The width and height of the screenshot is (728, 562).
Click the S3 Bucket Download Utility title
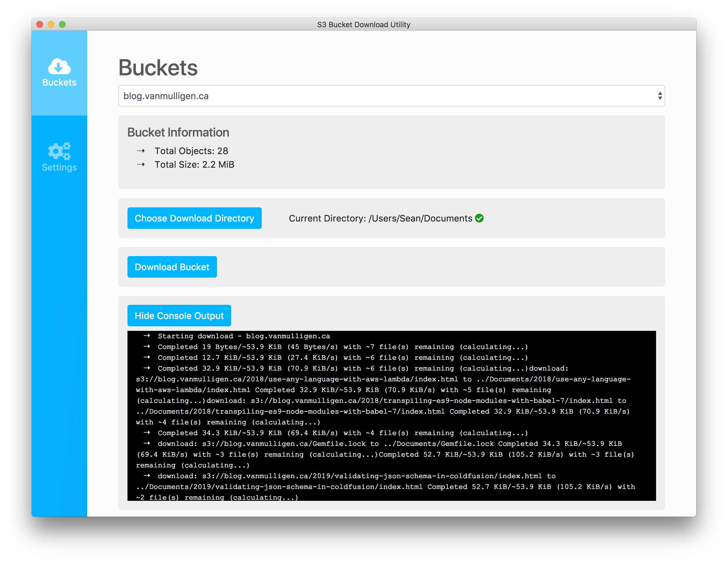point(363,25)
